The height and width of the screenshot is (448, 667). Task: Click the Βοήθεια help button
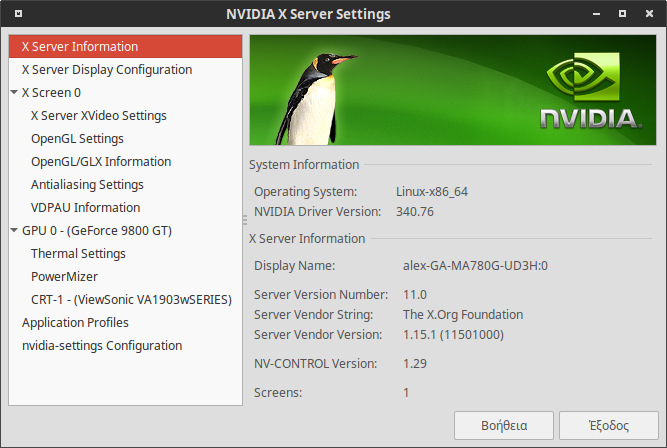[x=504, y=425]
